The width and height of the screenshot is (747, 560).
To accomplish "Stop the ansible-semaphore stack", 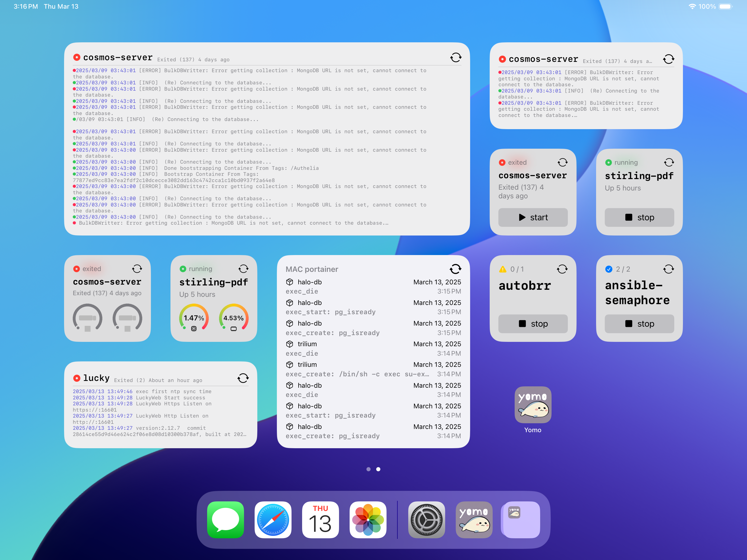I will 639,324.
